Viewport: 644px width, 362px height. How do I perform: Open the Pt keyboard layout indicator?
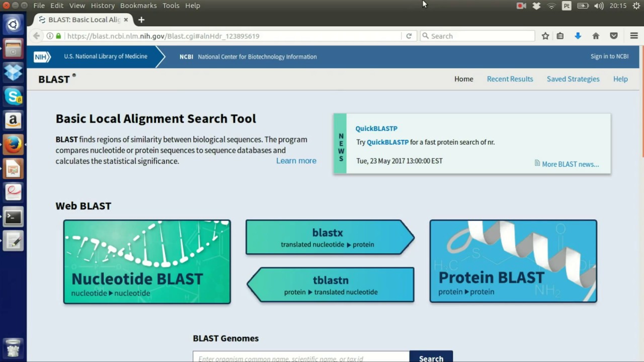coord(567,6)
